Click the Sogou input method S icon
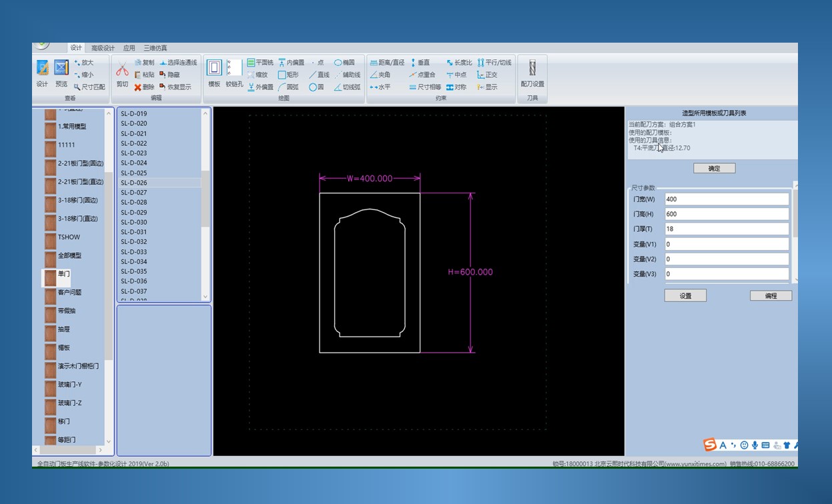The height and width of the screenshot is (504, 832). (710, 445)
